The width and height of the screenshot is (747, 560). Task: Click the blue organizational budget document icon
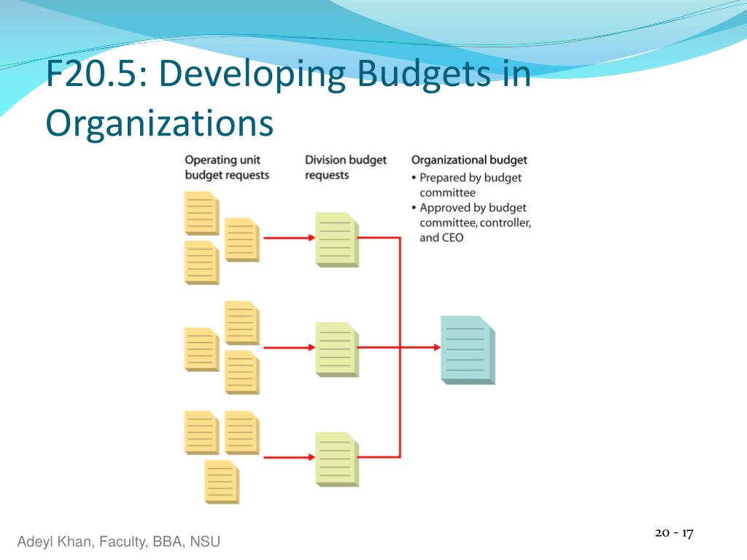pos(468,350)
